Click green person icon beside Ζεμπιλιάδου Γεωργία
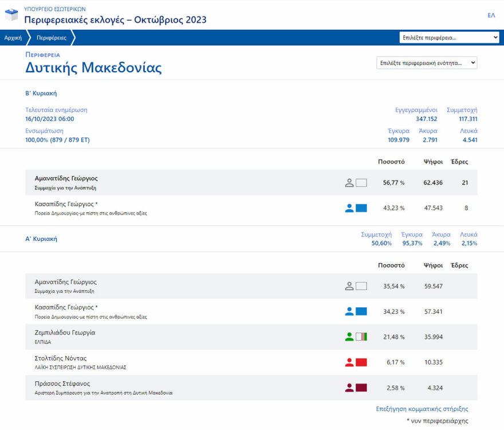 click(x=349, y=337)
